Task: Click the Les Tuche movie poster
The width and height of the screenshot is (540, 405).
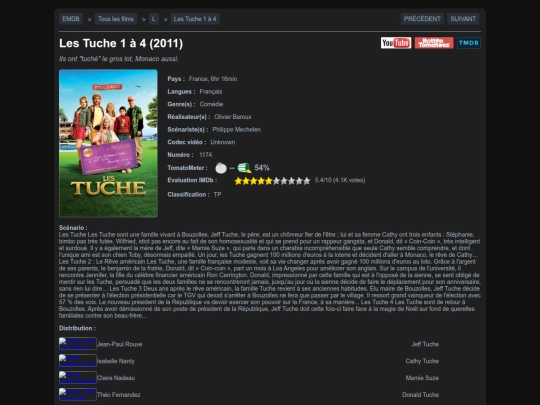Action: [x=108, y=143]
